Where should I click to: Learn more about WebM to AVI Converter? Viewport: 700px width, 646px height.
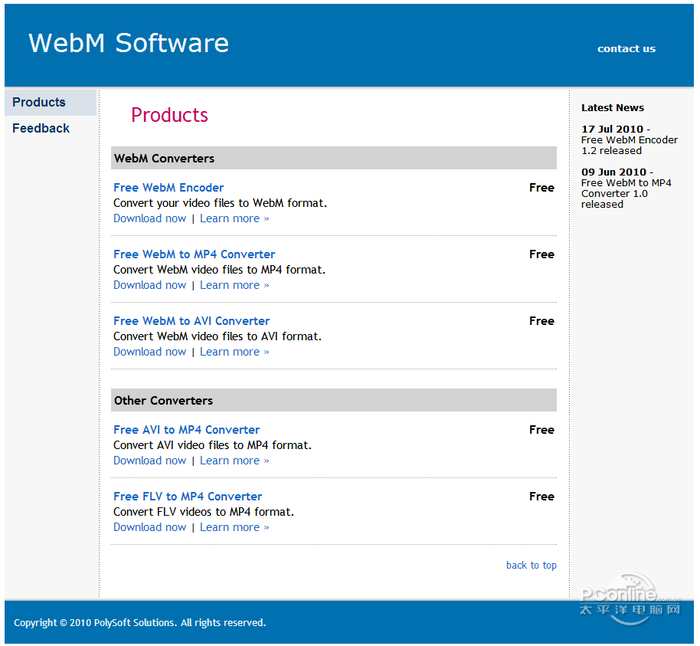[234, 352]
